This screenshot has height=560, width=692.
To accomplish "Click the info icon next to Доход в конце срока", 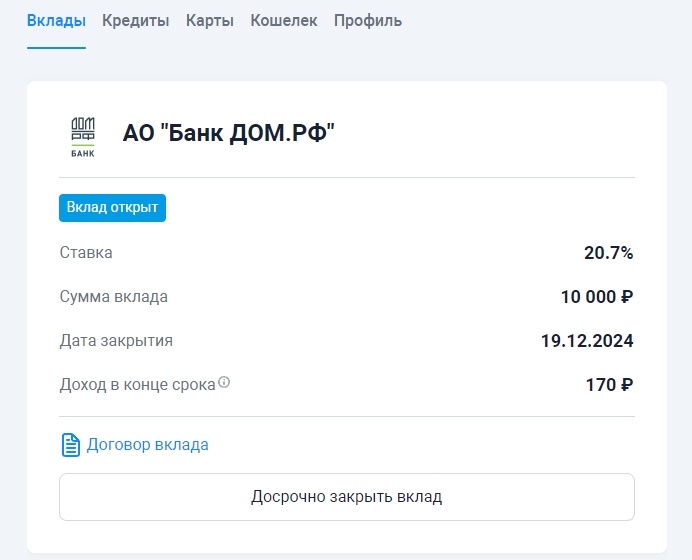I will (x=224, y=382).
